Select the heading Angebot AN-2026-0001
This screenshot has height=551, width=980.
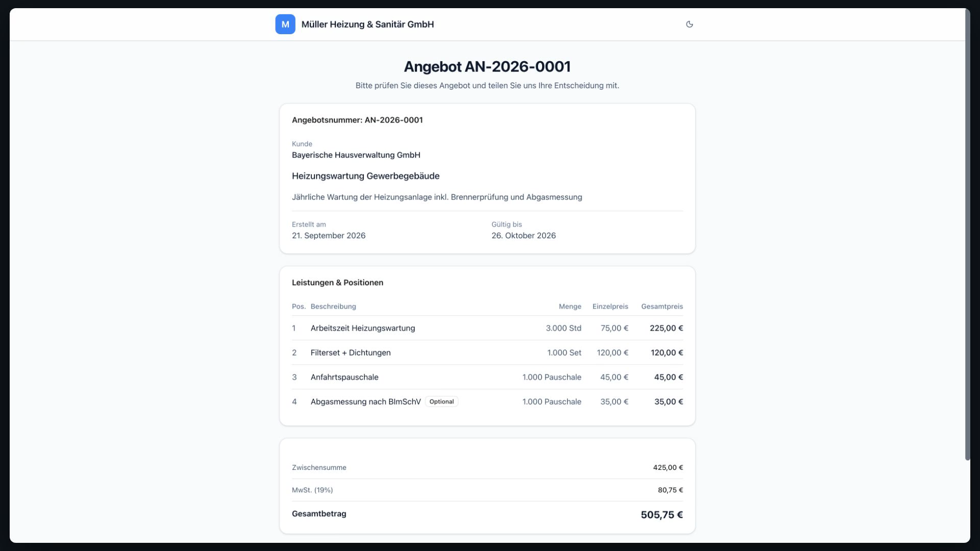click(487, 66)
